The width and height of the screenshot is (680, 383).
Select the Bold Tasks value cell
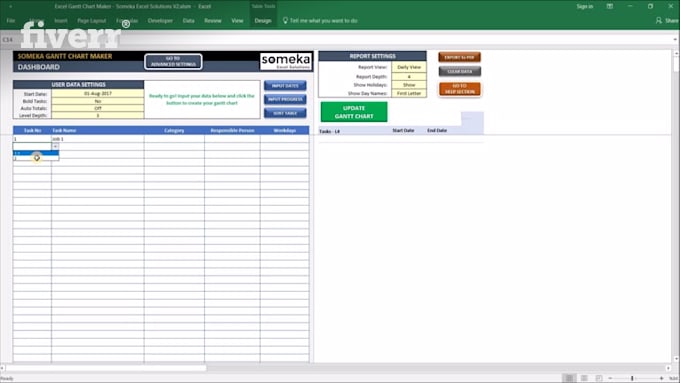pyautogui.click(x=98, y=101)
